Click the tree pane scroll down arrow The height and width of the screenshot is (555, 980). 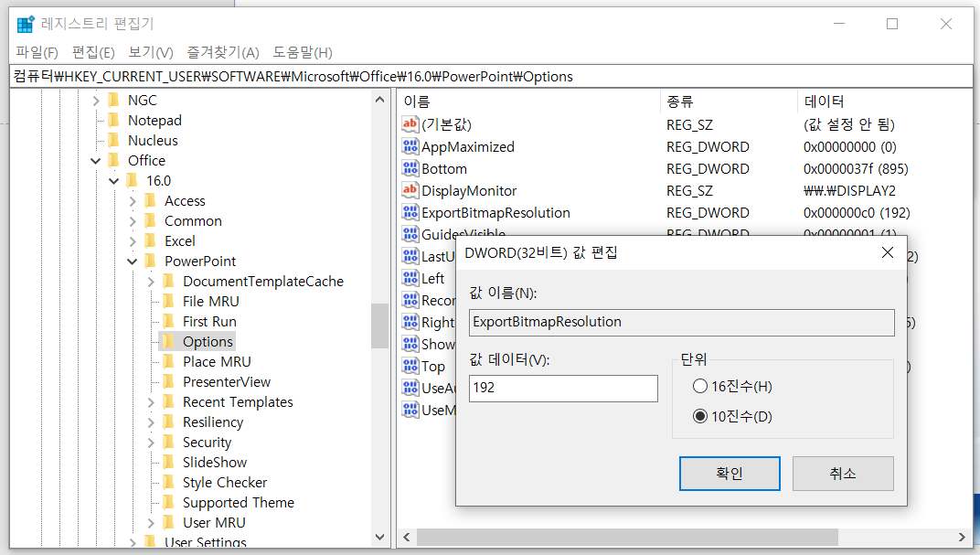click(379, 537)
